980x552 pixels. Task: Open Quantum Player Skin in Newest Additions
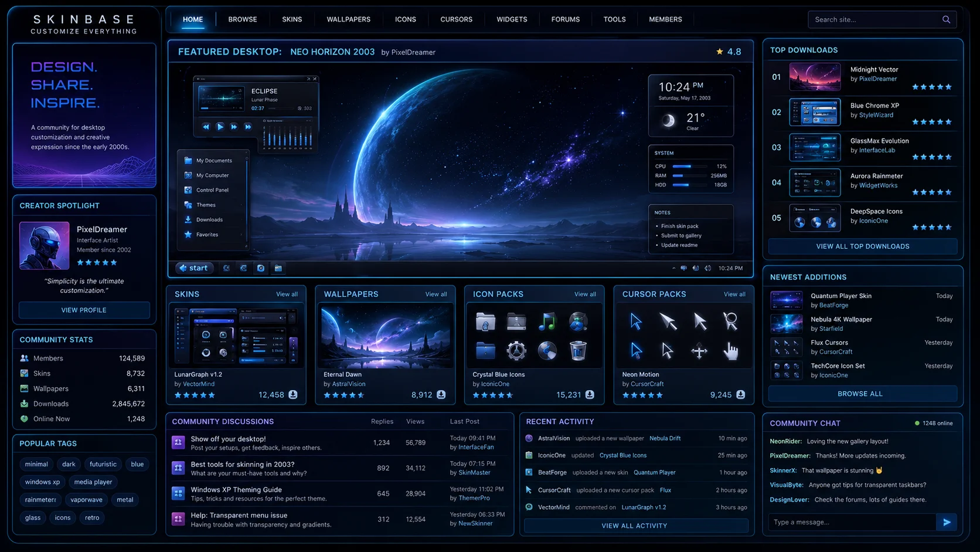841,296
